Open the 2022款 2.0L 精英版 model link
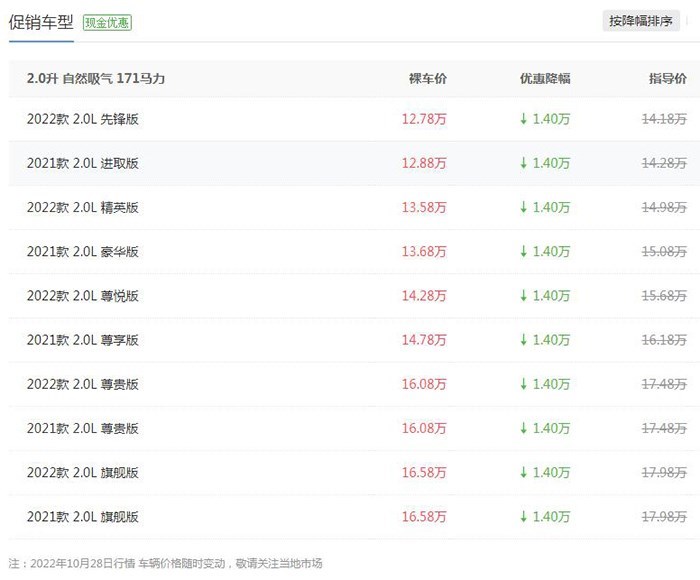This screenshot has height=580, width=700. 83,208
